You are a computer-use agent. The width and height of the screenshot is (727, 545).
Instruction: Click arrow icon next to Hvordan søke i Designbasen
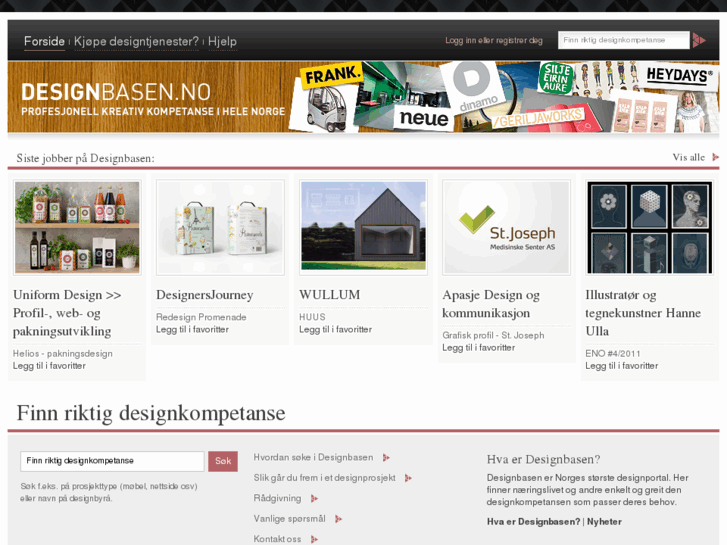[386, 458]
